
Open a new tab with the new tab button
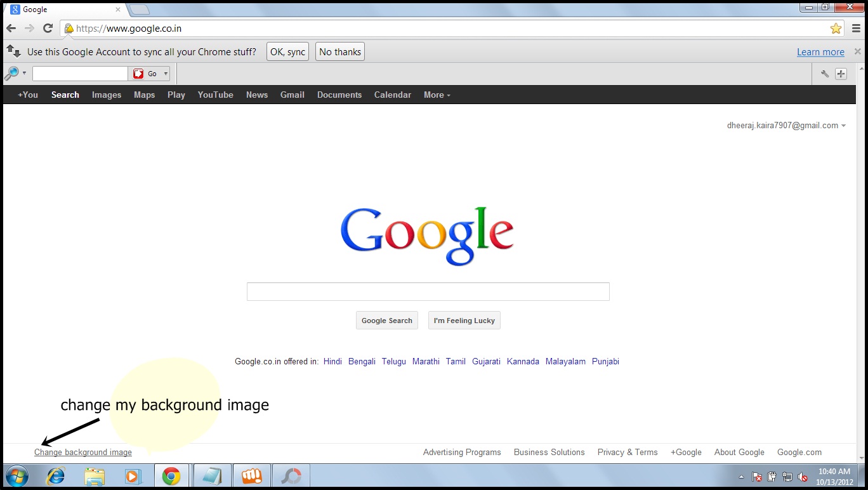coord(139,10)
